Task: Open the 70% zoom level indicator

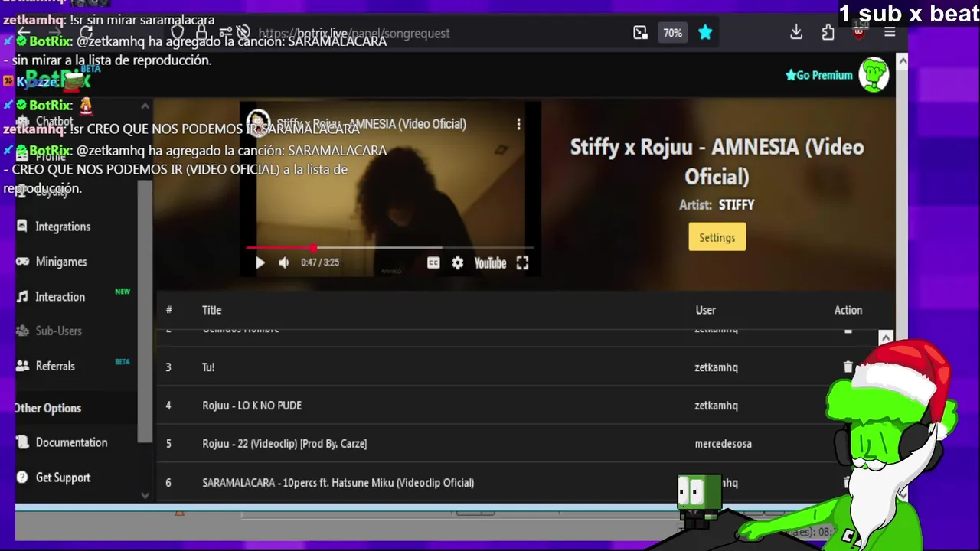Action: pos(672,33)
